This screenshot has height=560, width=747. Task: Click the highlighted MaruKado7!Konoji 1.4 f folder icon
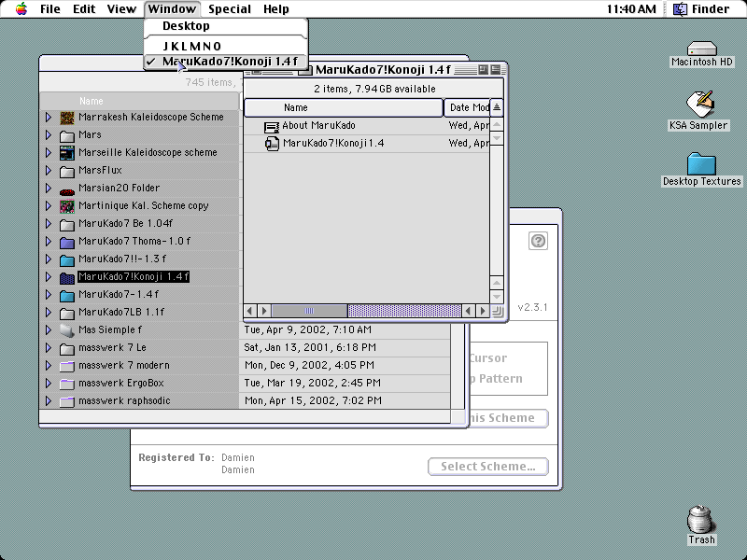point(67,277)
